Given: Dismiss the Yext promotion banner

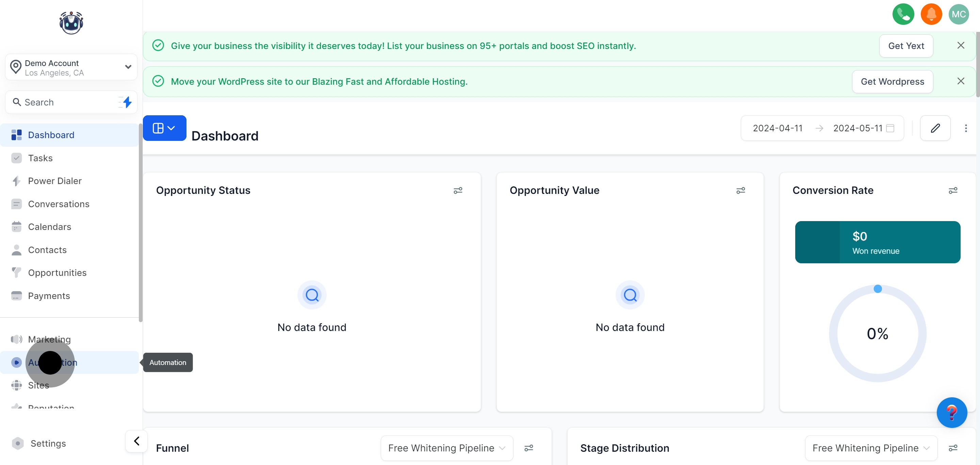Looking at the screenshot, I should point(961,46).
